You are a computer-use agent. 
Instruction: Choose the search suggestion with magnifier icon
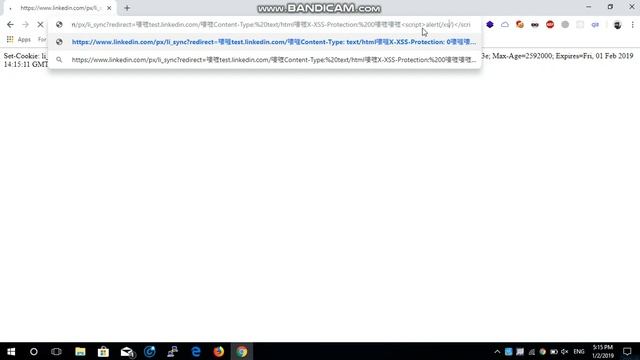265,60
